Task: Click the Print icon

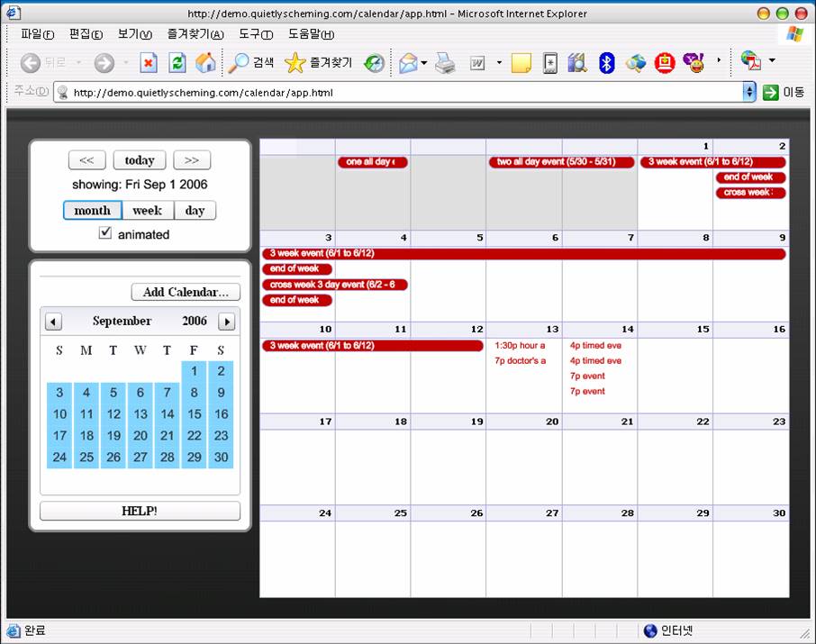Action: [x=446, y=64]
